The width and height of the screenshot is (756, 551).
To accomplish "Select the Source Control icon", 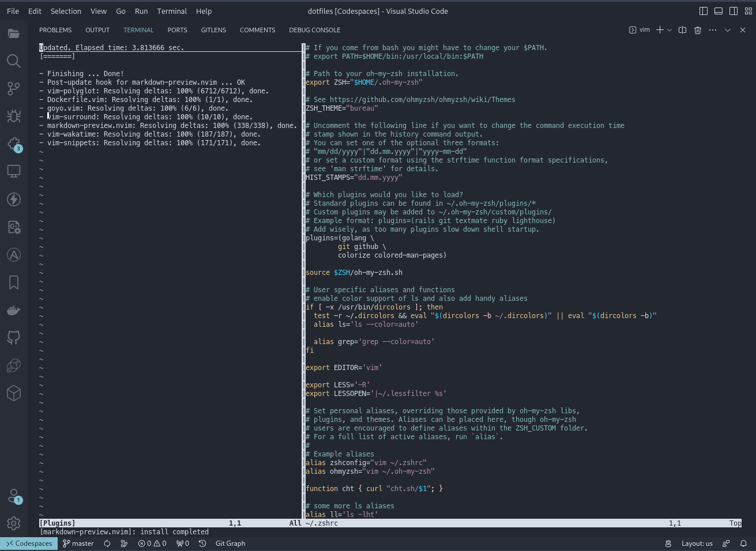I will (14, 89).
